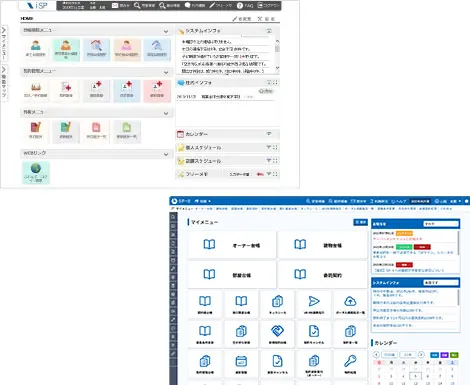470x385 pixels.
Task: Open the crown icon tile in the contract menu
Action: 36,90
